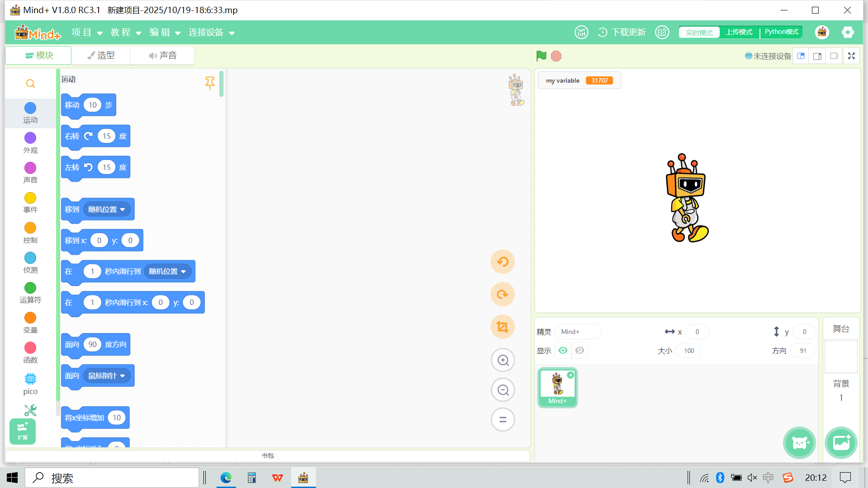Switch to 上传模式 upload mode
The height and width of the screenshot is (488, 868).
click(x=739, y=32)
